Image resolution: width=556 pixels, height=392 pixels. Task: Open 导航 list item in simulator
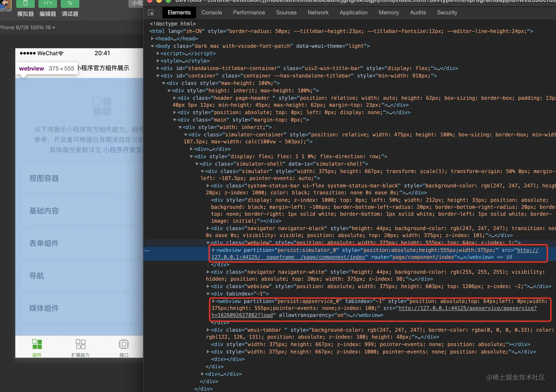tap(83, 276)
